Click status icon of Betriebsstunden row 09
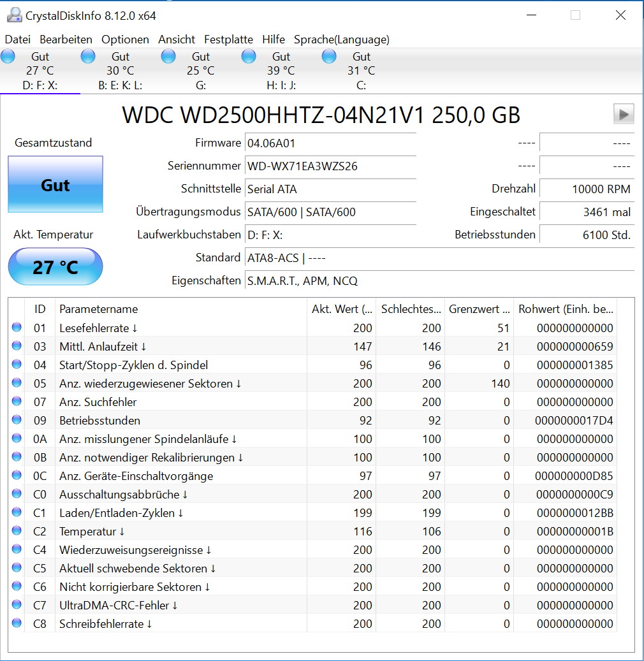The width and height of the screenshot is (644, 661). (x=17, y=420)
